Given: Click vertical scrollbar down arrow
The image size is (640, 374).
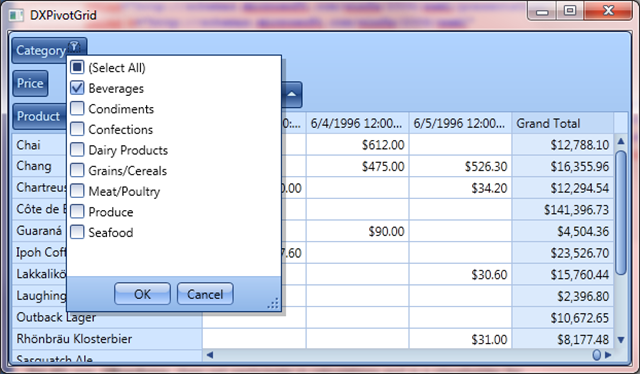Looking at the screenshot, I should click(621, 340).
